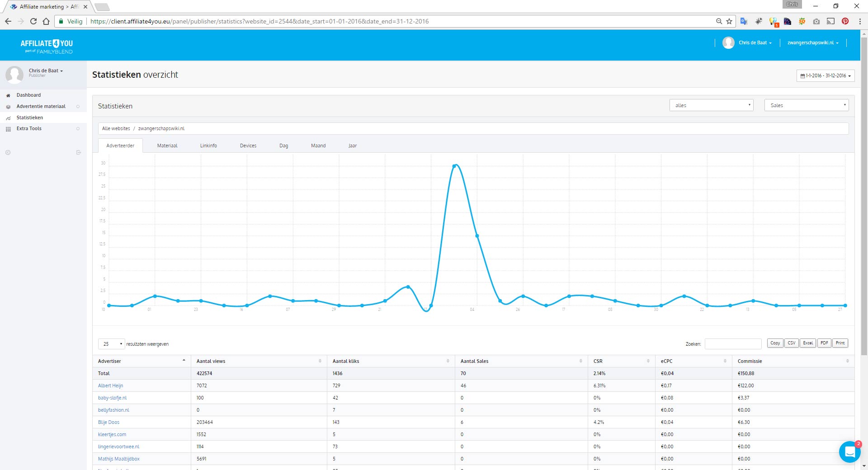Open the lingerievoortwee.nl advertiser link
868x470 pixels.
[118, 446]
